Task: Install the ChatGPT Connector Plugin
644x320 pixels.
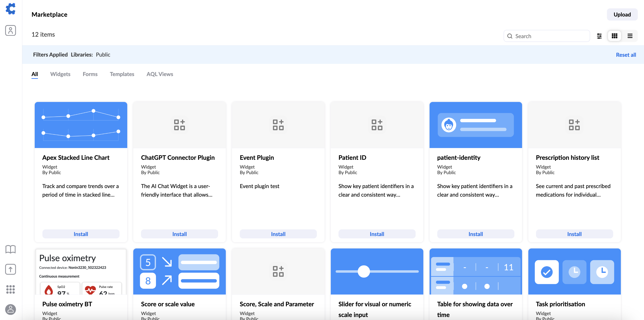Action: coord(180,234)
